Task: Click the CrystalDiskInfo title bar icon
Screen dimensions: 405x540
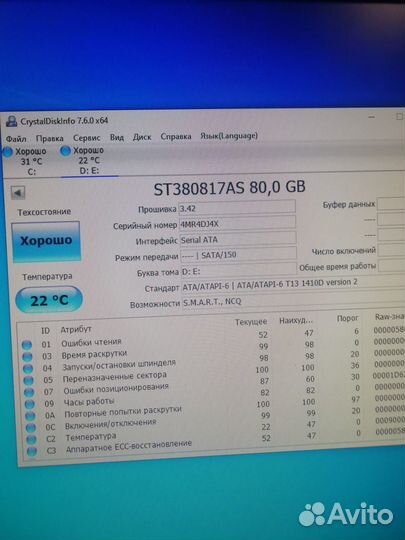Action: (11, 122)
